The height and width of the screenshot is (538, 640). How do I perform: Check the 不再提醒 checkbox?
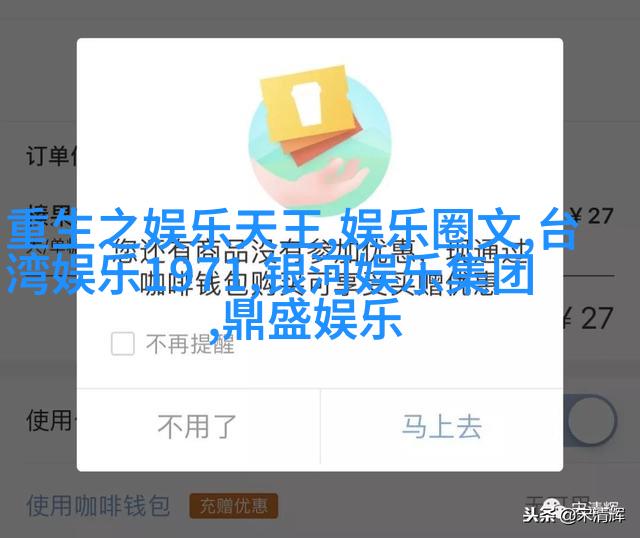click(123, 343)
